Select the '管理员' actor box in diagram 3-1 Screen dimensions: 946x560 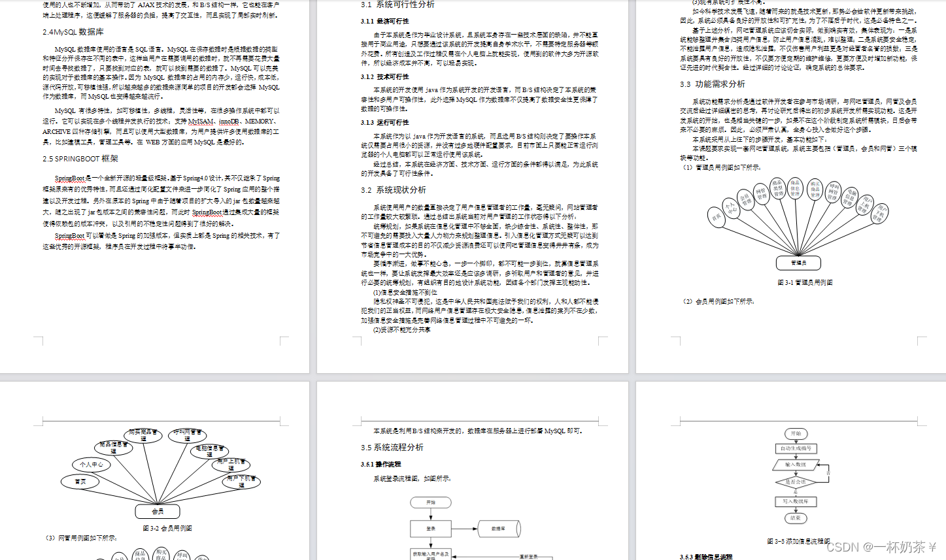click(798, 263)
